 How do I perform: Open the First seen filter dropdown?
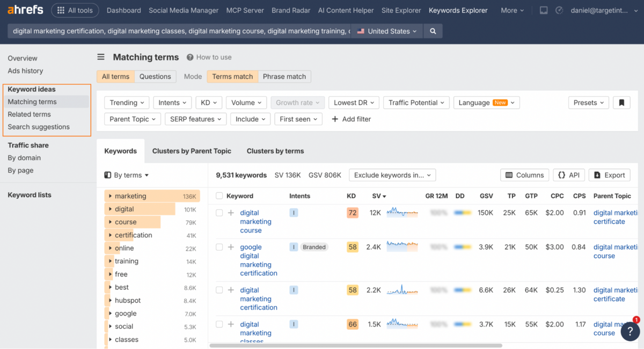298,119
